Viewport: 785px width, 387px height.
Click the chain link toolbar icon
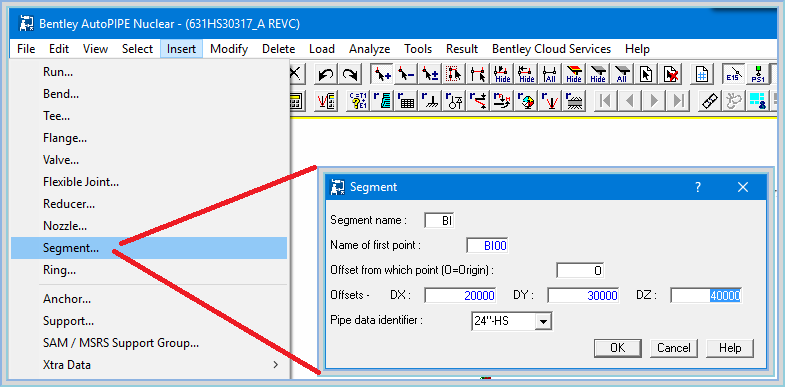(x=708, y=101)
